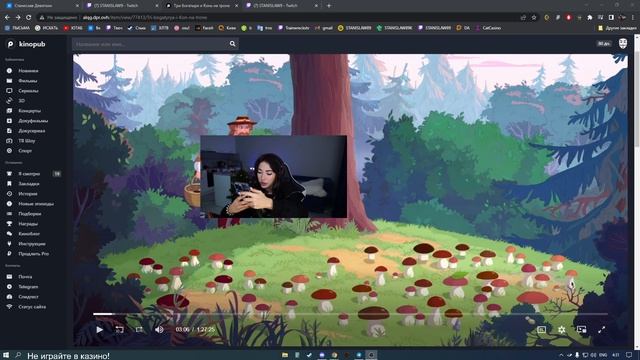This screenshot has height=360, width=640.
Task: Click the Почта envelope icon
Action: pos(9,277)
